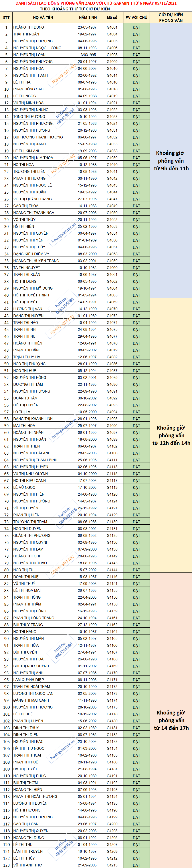
Task: Click the name 'VÕ THỊ QUỲNH TRANG'
Action: [x=32, y=199]
